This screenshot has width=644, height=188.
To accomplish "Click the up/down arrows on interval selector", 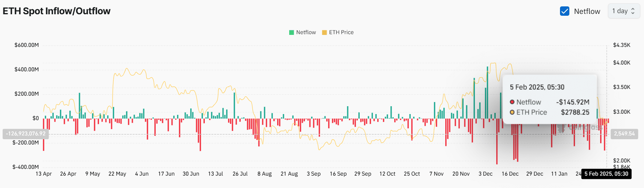I will point(633,11).
